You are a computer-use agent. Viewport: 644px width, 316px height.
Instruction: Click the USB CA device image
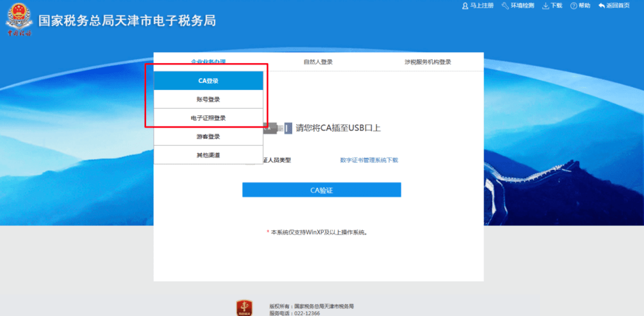[x=278, y=128]
